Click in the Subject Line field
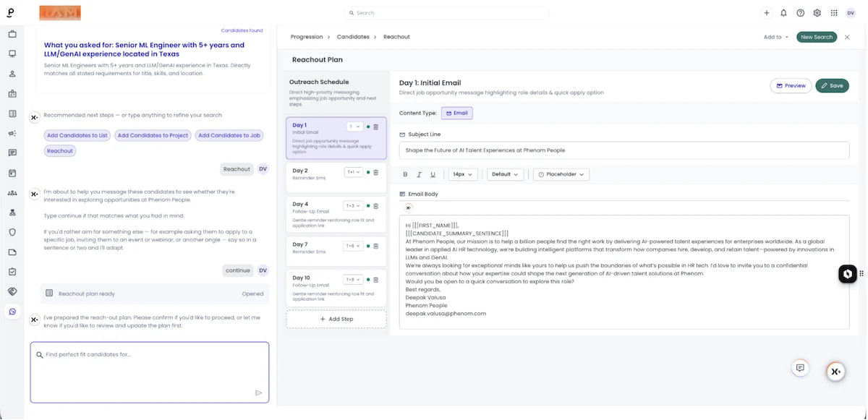 point(624,150)
